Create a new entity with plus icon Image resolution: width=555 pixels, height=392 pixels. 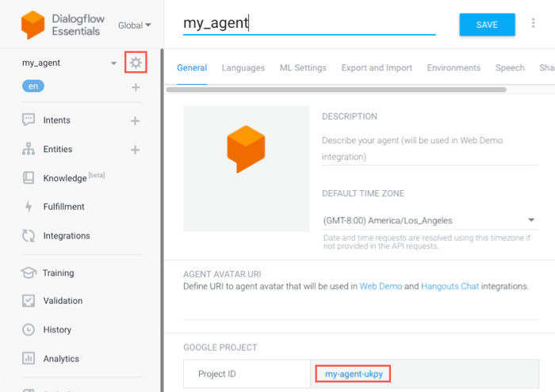(135, 150)
